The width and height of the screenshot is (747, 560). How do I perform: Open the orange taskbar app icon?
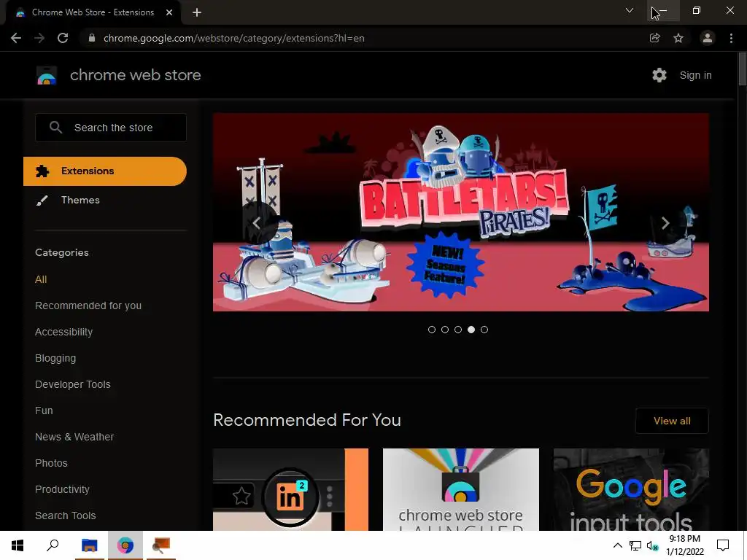click(x=161, y=545)
